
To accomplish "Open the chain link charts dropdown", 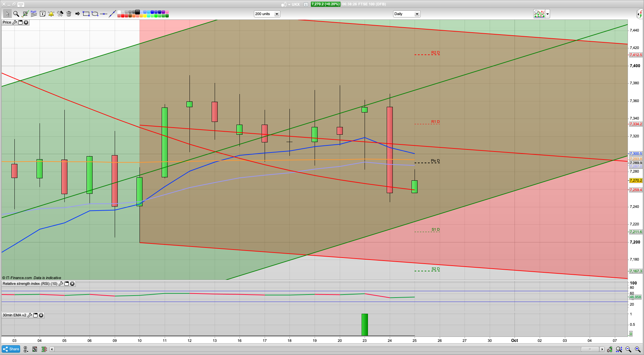I will click(26, 349).
